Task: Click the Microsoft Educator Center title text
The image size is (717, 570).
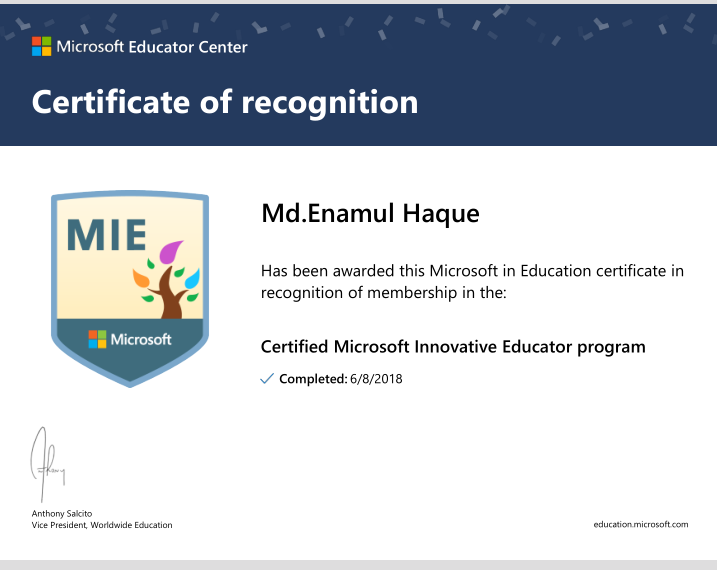Action: pyautogui.click(x=152, y=47)
